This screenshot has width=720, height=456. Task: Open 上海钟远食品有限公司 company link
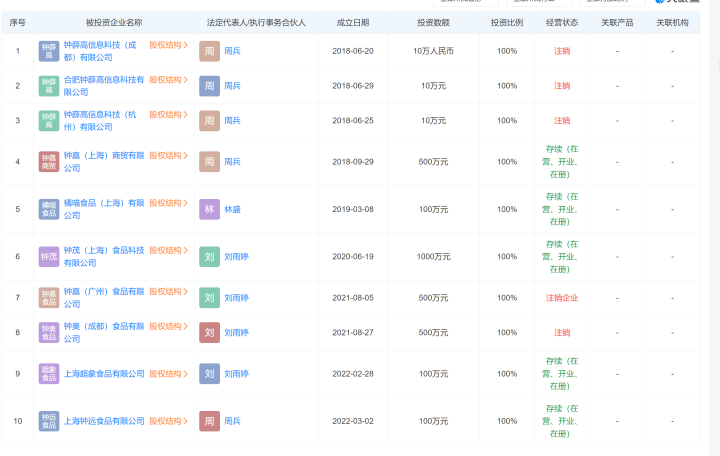104,421
